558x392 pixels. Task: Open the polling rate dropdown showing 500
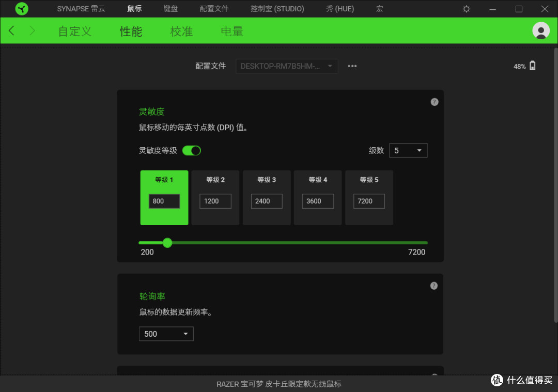coord(166,334)
